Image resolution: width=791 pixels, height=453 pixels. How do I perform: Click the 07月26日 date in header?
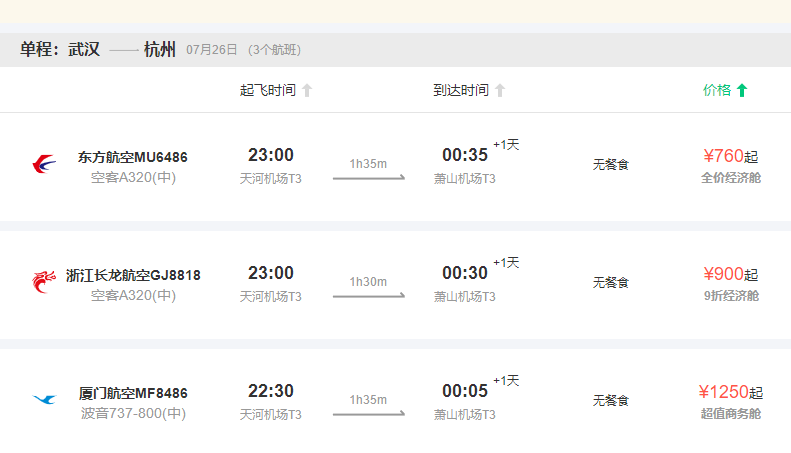pyautogui.click(x=212, y=50)
